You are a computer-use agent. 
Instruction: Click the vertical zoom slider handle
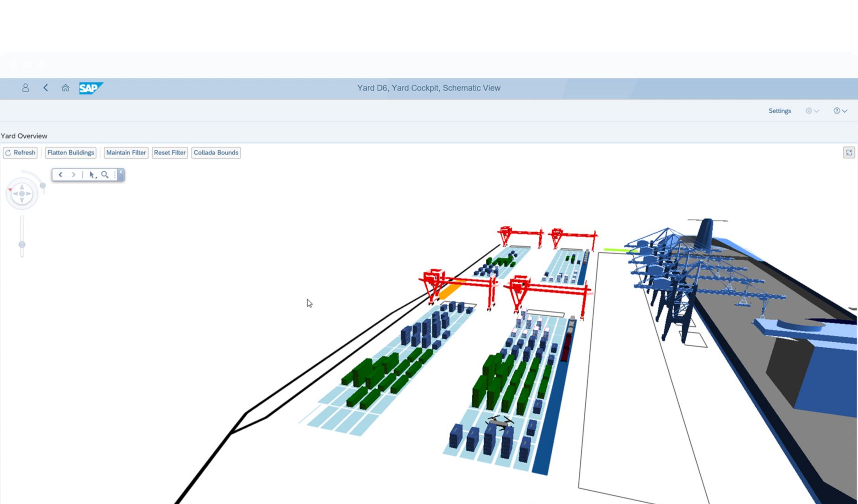point(22,245)
